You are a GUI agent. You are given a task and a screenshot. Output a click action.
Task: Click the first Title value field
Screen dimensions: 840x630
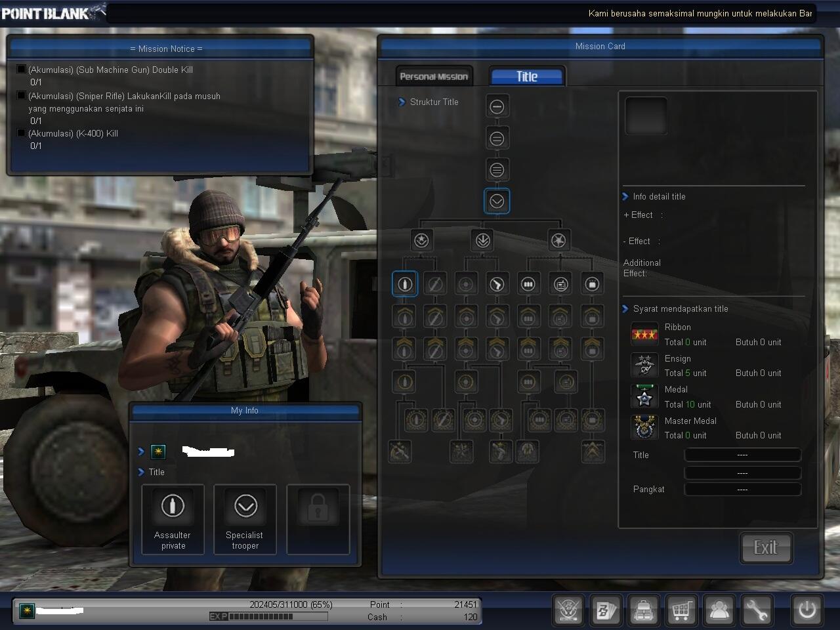pyautogui.click(x=742, y=455)
